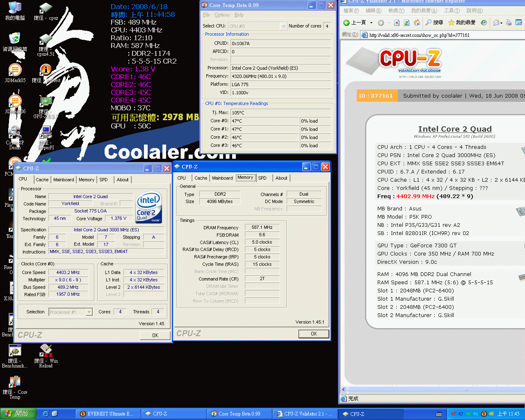
Task: Click the Windows Start button
Action: coord(18,414)
